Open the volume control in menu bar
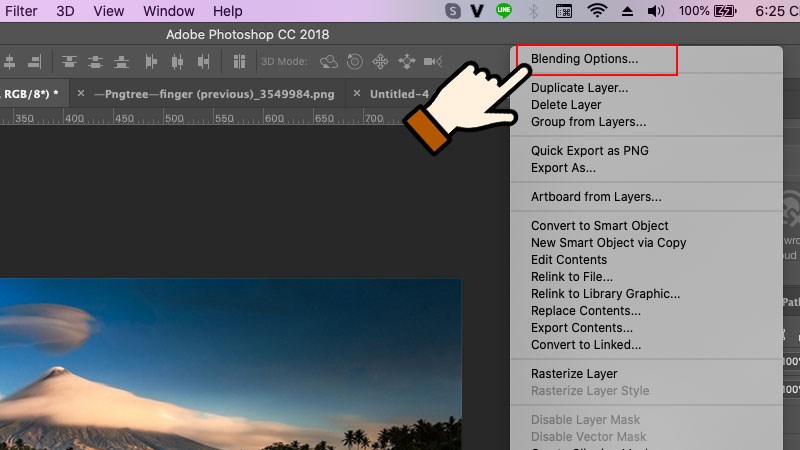The width and height of the screenshot is (800, 450). 656,11
